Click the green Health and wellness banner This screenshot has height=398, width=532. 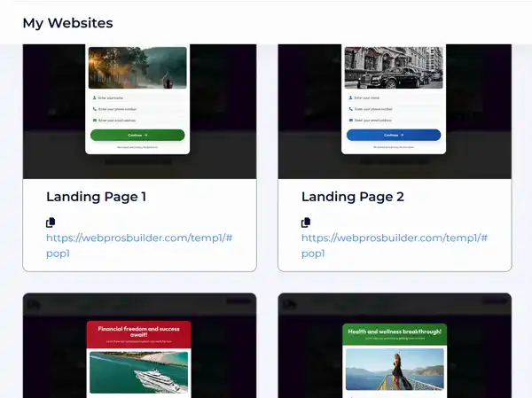[x=395, y=335]
